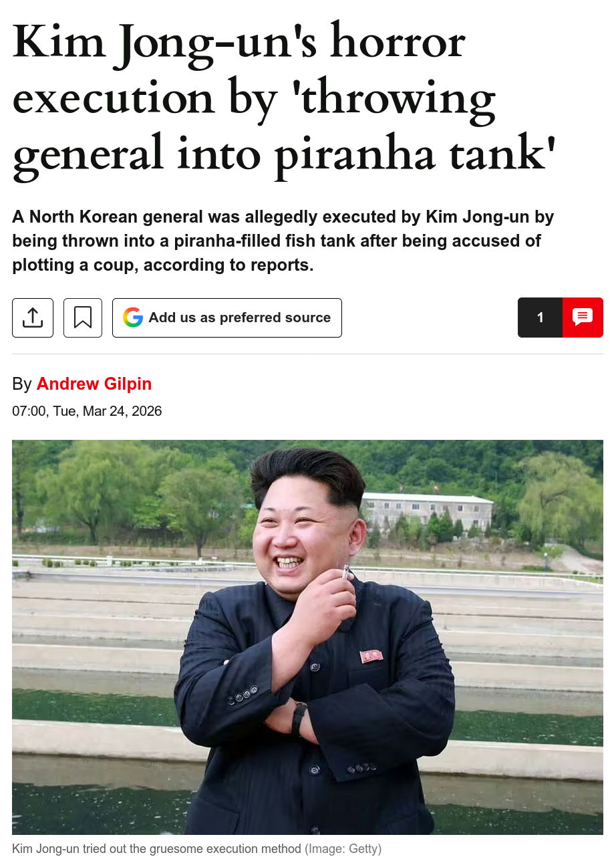The height and width of the screenshot is (863, 616).
Task: Click the photo caption about execution method
Action: (156, 849)
